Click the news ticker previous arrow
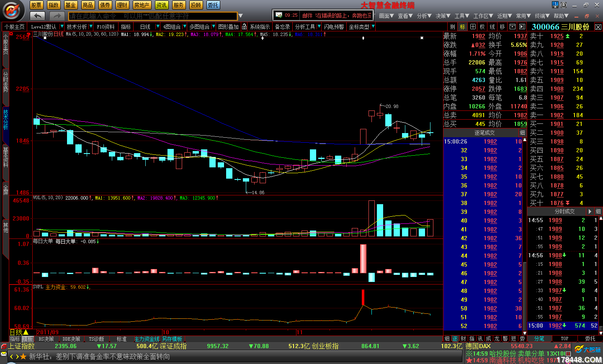603x364 pixels. click(12, 356)
